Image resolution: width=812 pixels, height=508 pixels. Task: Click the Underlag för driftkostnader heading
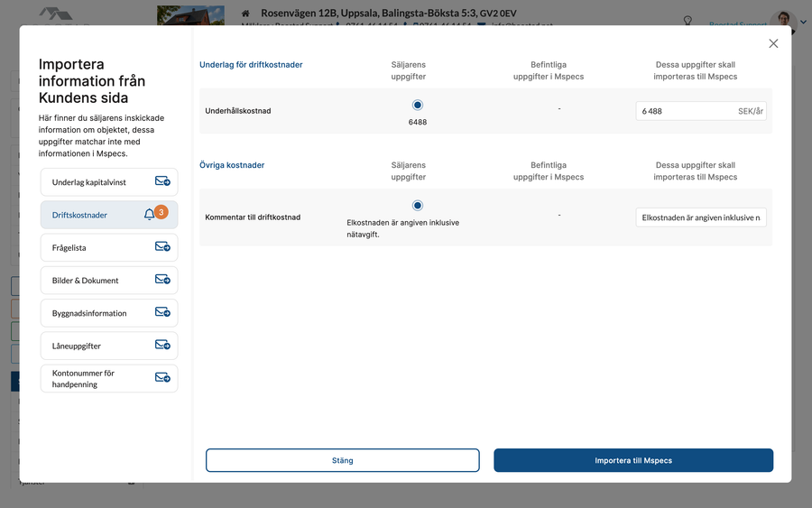tap(251, 65)
